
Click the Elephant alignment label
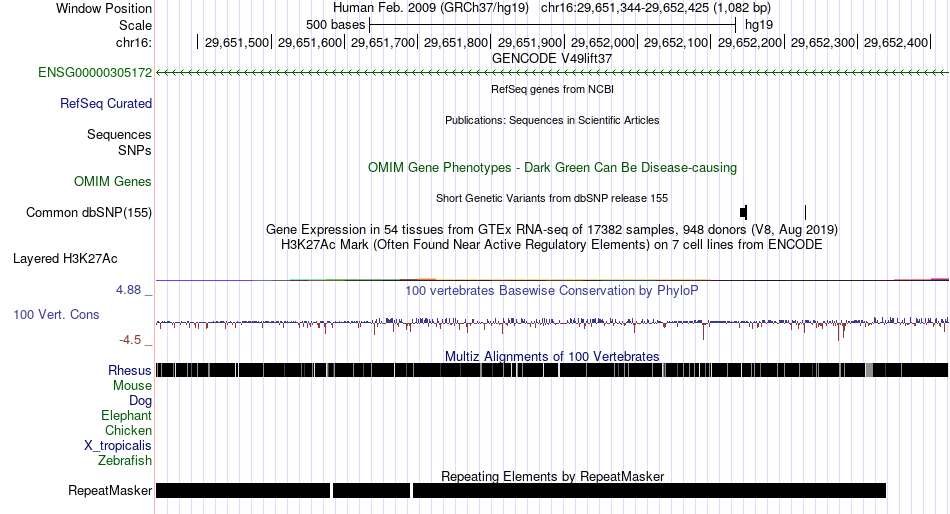[x=127, y=416]
